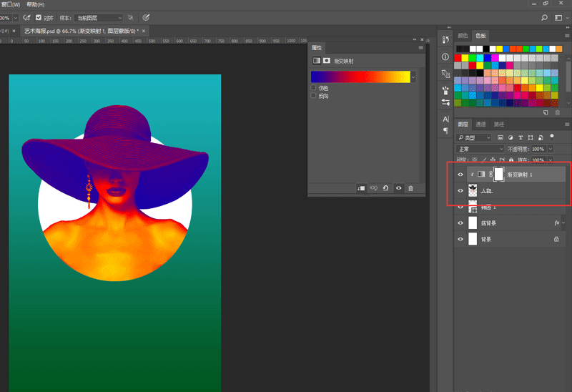
Task: Select the 人物 layer thumbnail
Action: [x=473, y=190]
